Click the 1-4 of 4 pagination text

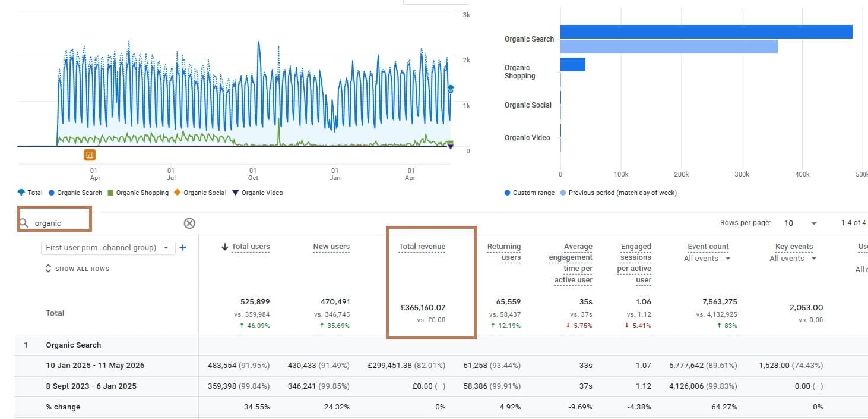click(853, 223)
